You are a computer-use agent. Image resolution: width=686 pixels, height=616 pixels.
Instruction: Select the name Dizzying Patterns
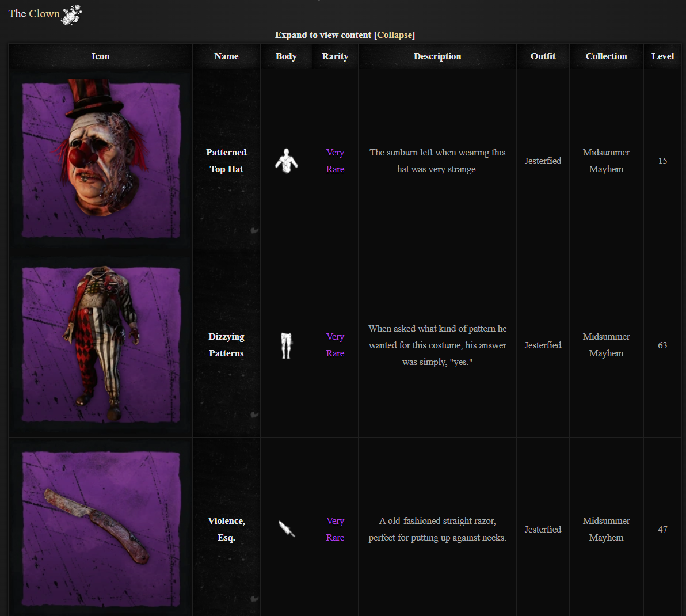click(x=226, y=345)
